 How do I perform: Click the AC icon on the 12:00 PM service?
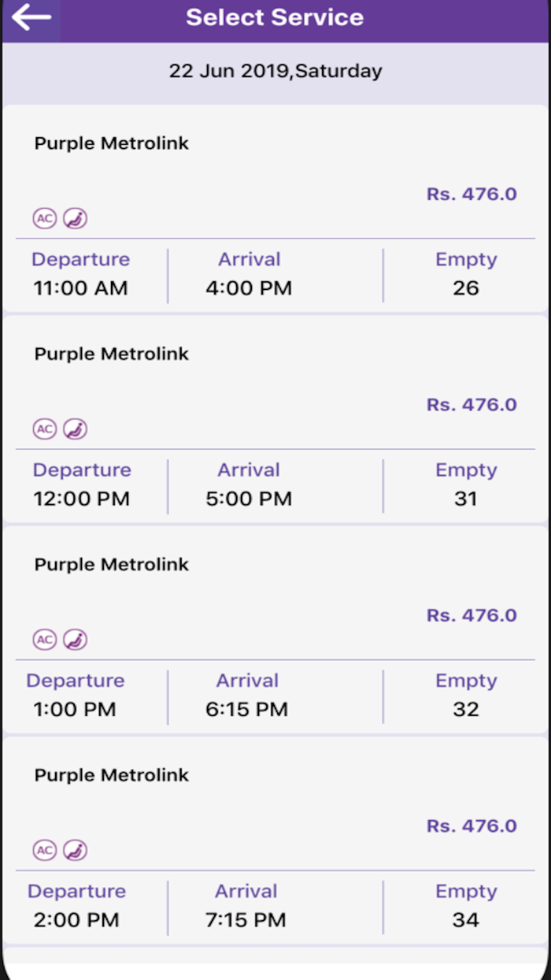click(45, 429)
